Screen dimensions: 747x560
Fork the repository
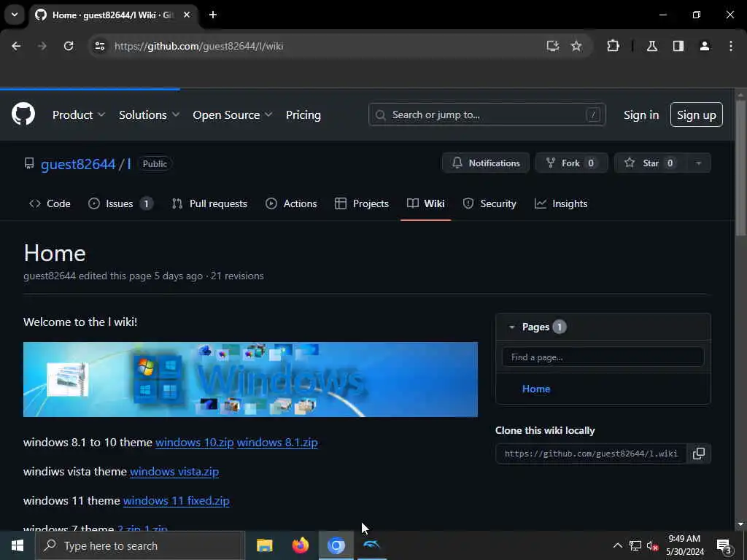572,163
